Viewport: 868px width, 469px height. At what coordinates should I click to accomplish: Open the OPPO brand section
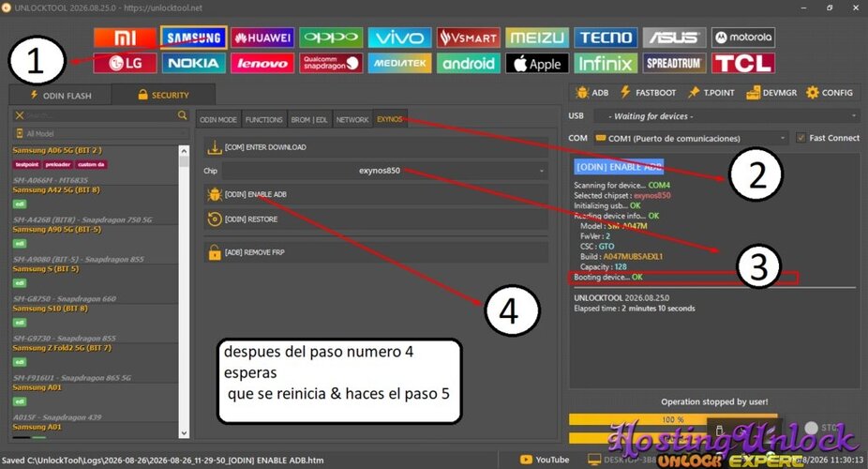coord(331,38)
